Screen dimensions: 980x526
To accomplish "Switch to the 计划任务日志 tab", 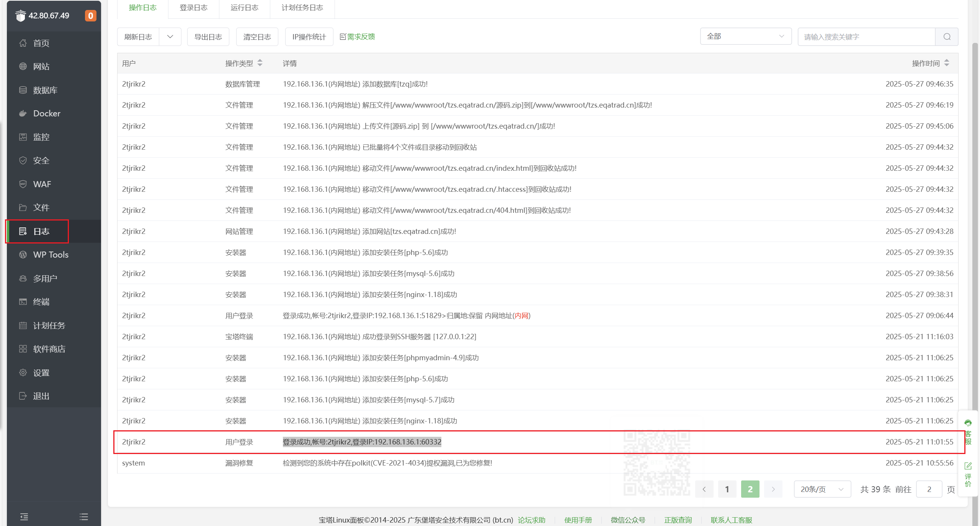I will coord(302,8).
